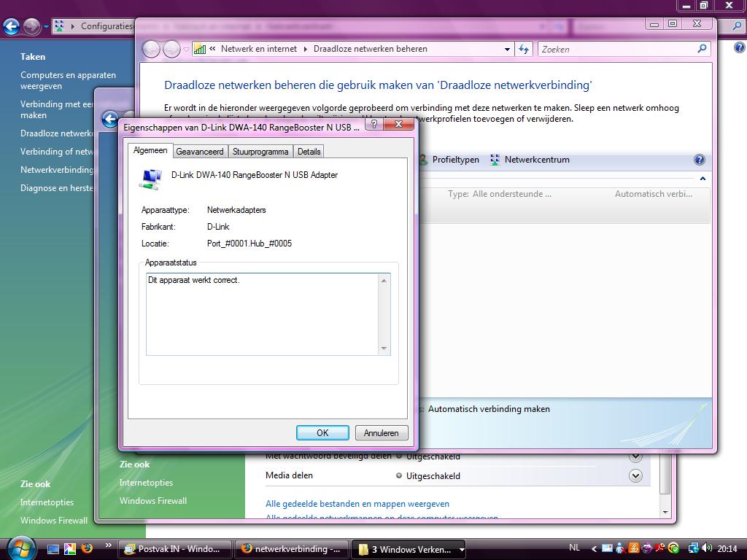Screen dimensions: 747x560
Task: Click the network connection icon in the system tray
Action: (694, 548)
